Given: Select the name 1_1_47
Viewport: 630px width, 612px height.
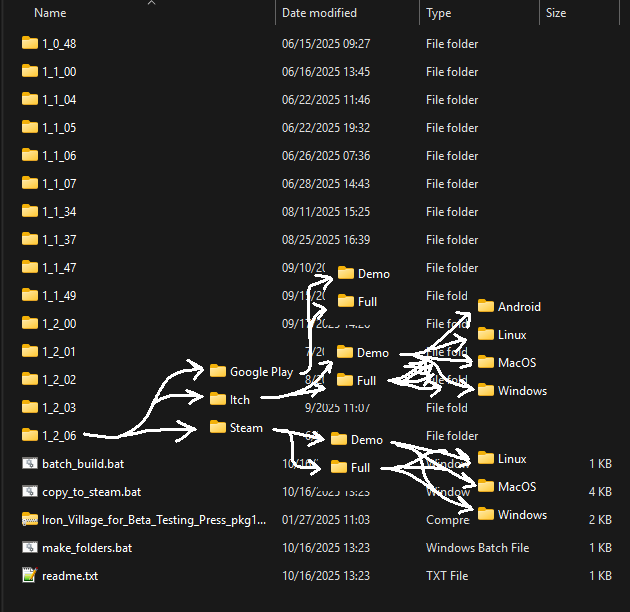Looking at the screenshot, I should [59, 268].
